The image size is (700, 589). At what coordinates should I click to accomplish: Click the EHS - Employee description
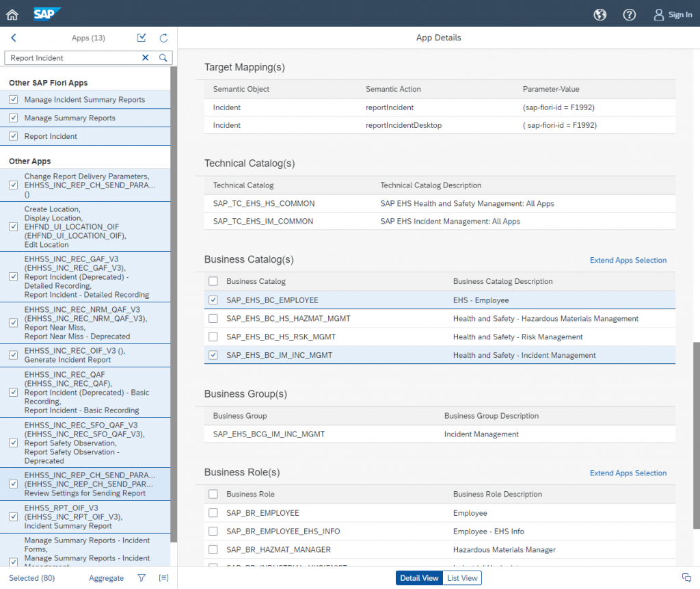pyautogui.click(x=481, y=300)
